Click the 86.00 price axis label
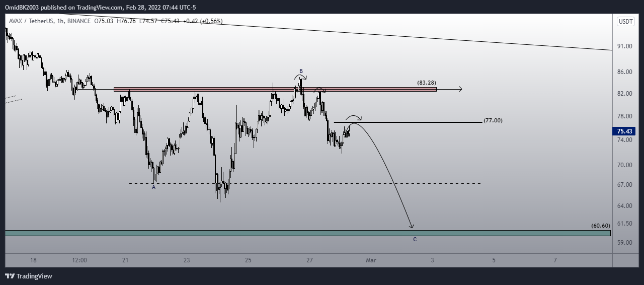The height and width of the screenshot is (285, 644). click(625, 72)
